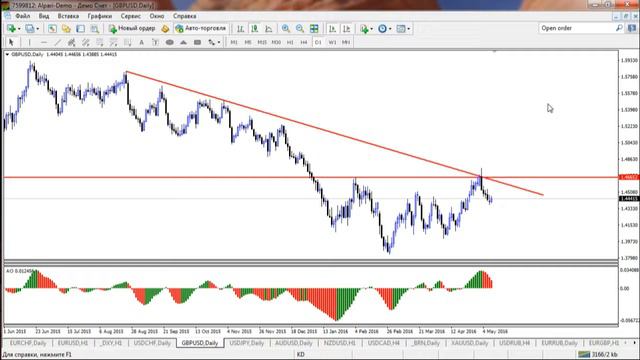Viewport: 640px width, 360px height.
Task: Switch chart to bar chart style
Action: [240, 29]
